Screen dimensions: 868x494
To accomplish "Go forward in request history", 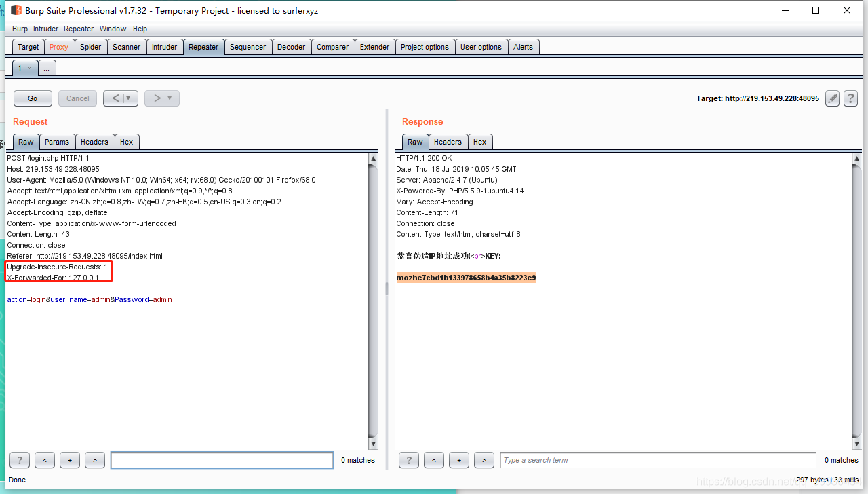I will [157, 98].
